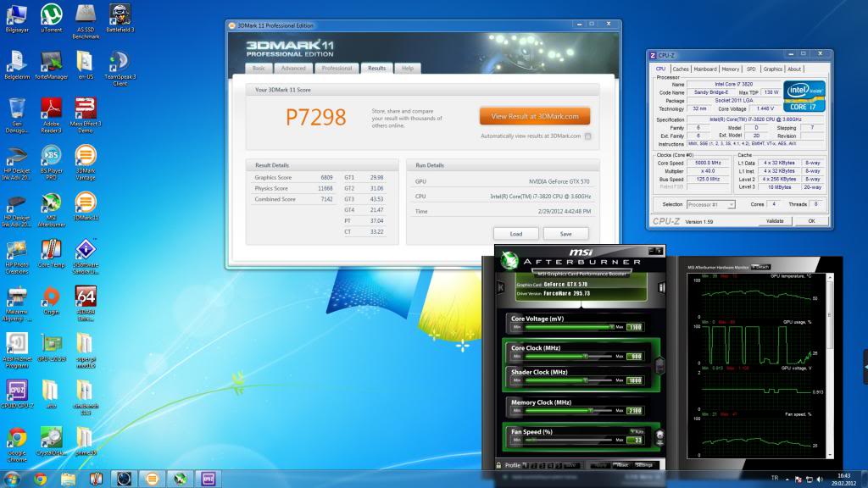Click the Load button in 3DMark 11
This screenshot has height=488, width=868.
(516, 234)
